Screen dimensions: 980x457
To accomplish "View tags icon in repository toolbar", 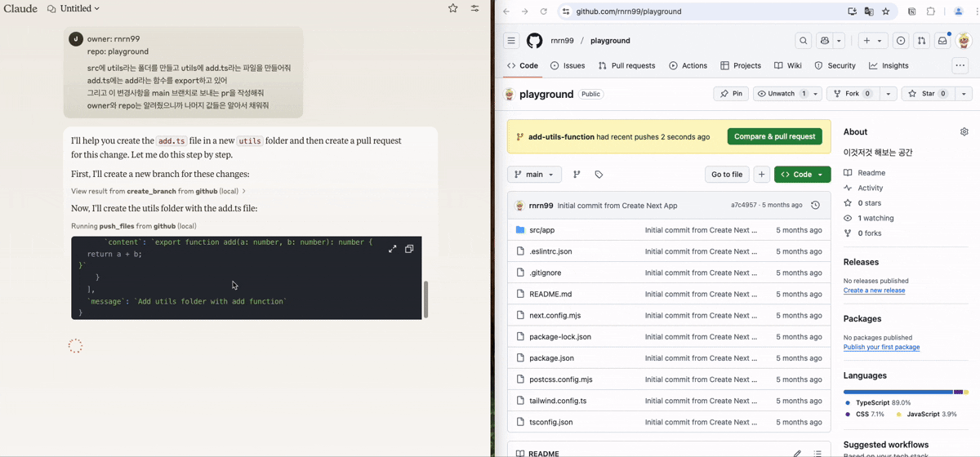I will [x=599, y=175].
